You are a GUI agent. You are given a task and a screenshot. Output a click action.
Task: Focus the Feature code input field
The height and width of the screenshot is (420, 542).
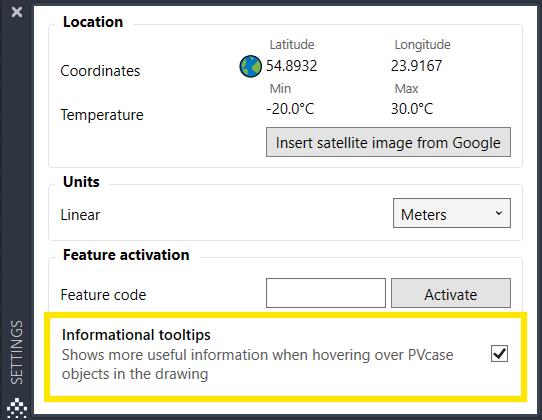click(x=326, y=293)
